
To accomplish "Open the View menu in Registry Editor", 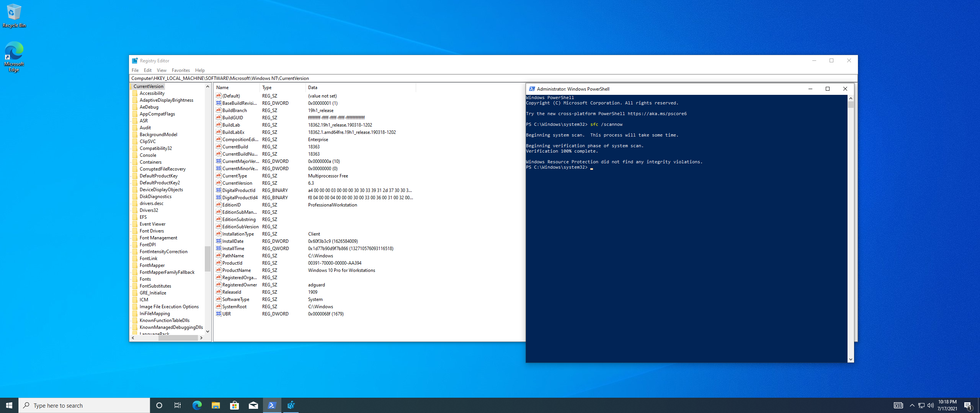I will pos(162,70).
